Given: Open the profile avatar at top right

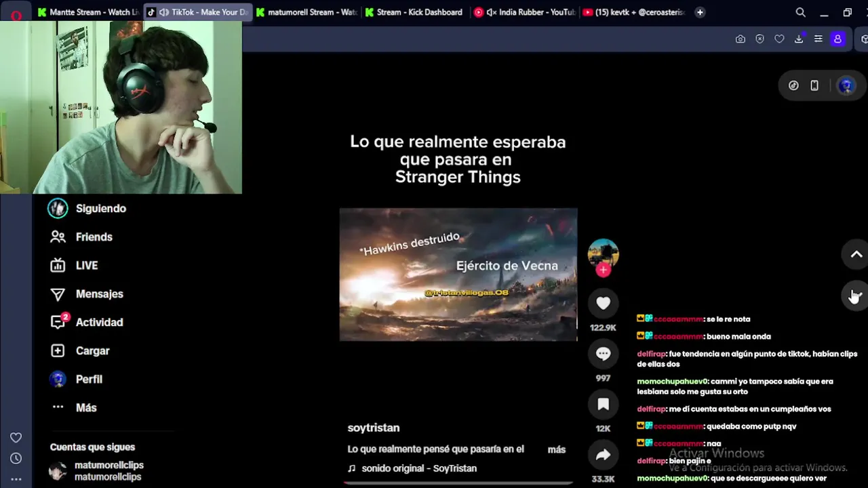Looking at the screenshot, I should pos(846,85).
